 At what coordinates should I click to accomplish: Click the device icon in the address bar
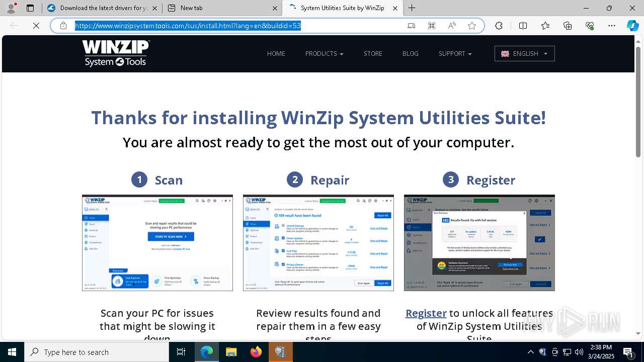pyautogui.click(x=412, y=26)
